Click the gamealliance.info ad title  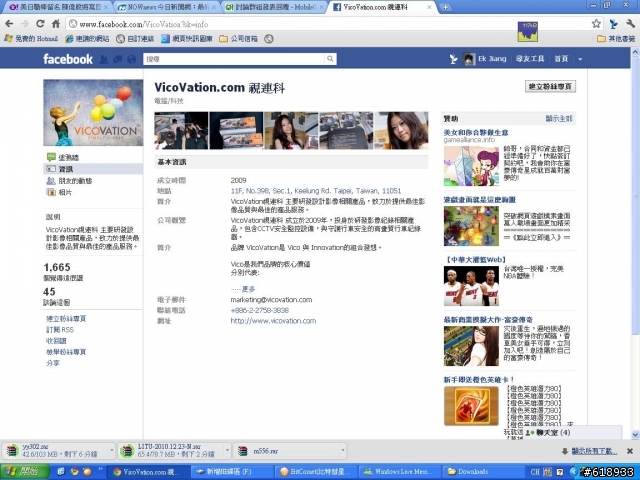point(476,132)
